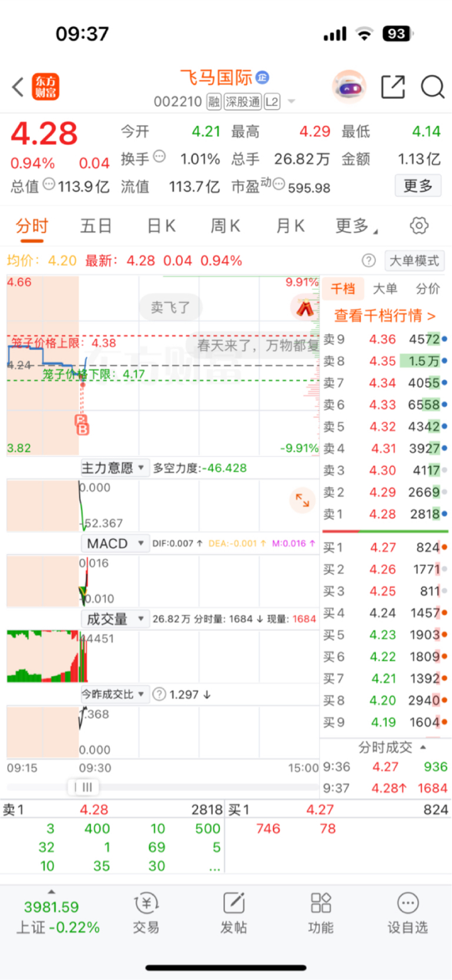
Task: Select the 大单 order book tab
Action: pyautogui.click(x=385, y=288)
